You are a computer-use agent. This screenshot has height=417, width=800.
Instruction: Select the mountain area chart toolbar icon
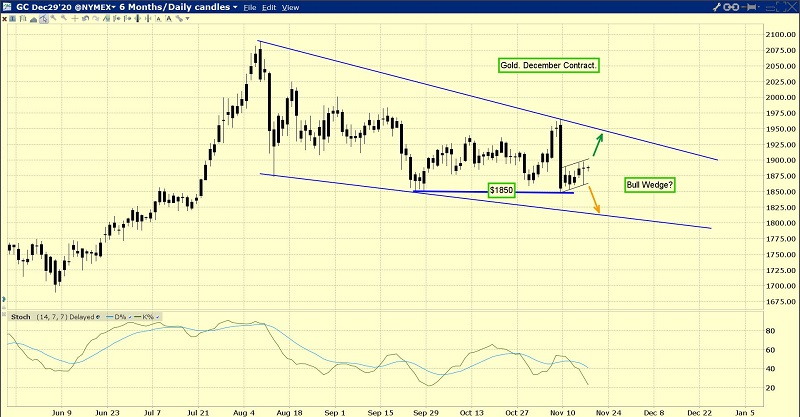pos(34,19)
